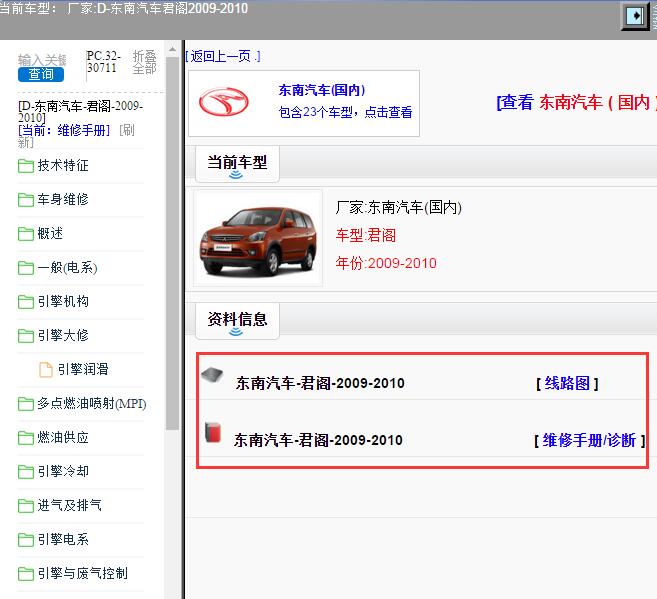The image size is (657, 599).
Task: Select 引擎机构 in the tree
Action: tap(63, 301)
